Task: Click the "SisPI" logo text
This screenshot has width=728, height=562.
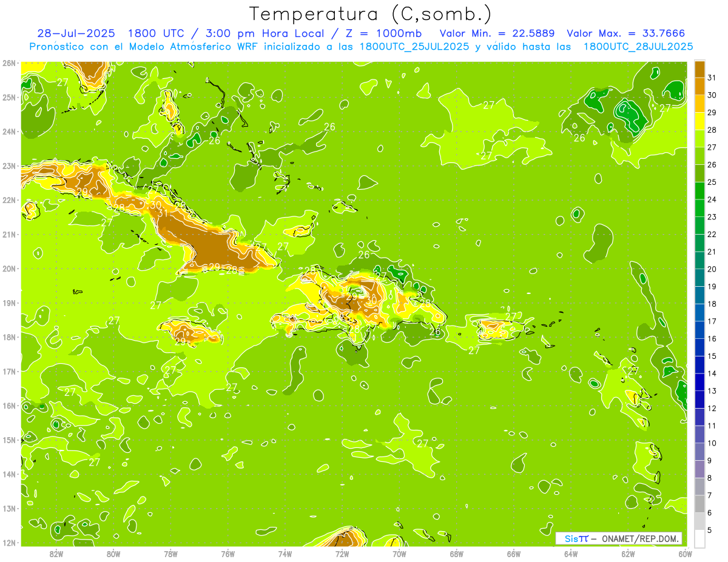Action: pos(576,538)
